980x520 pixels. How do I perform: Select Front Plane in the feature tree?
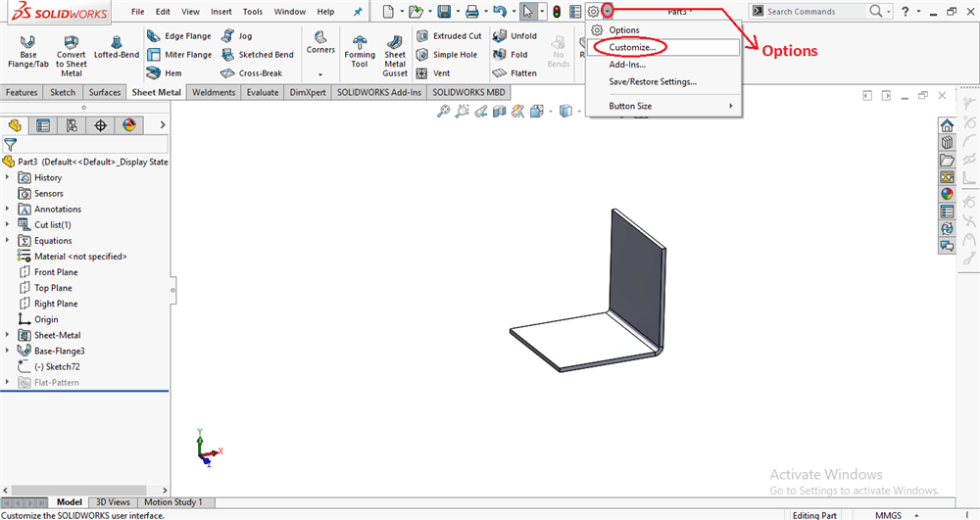pyautogui.click(x=56, y=272)
